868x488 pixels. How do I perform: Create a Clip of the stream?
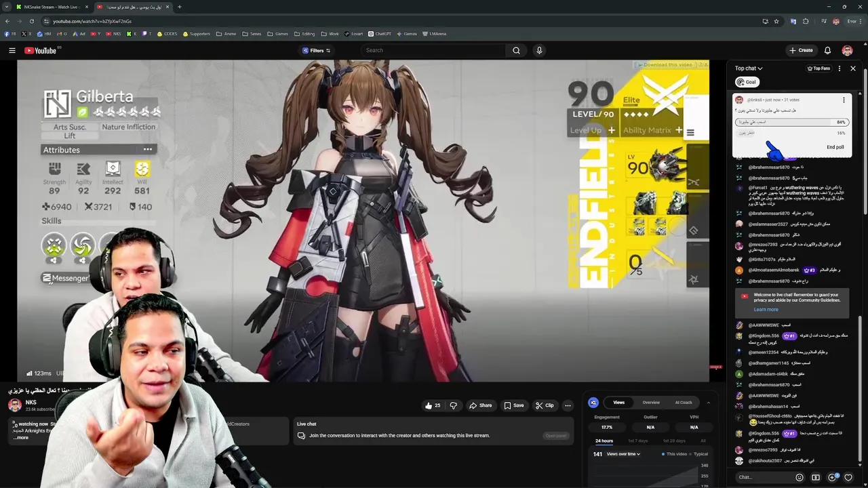point(545,405)
